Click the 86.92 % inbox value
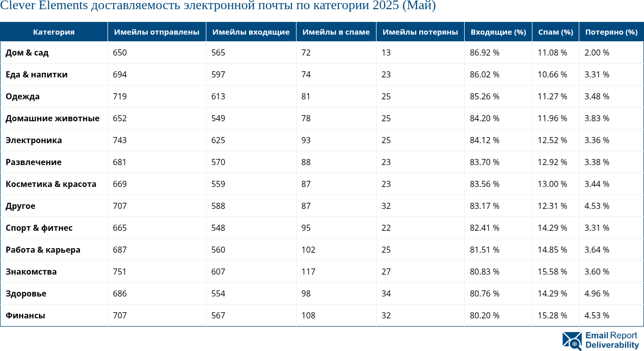 (x=484, y=52)
